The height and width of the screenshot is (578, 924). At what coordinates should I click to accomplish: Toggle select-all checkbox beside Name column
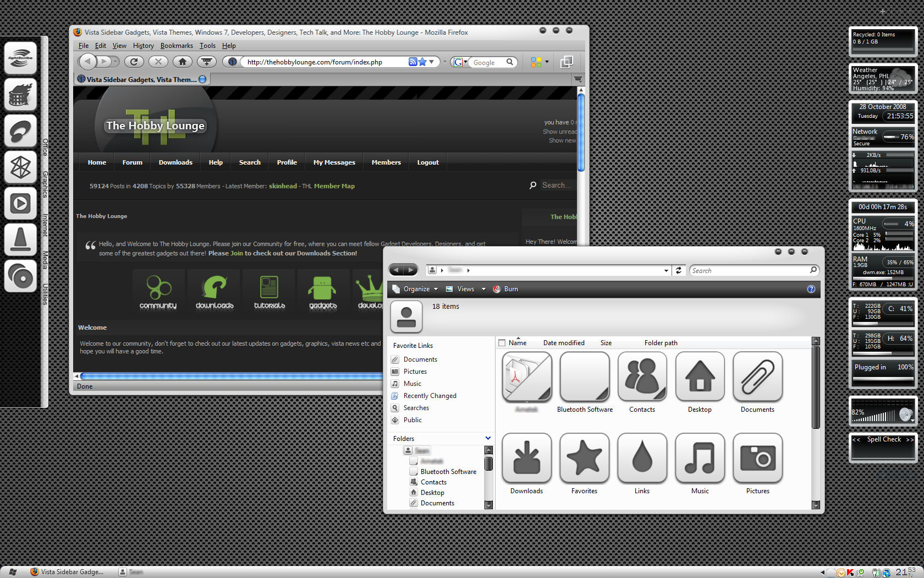click(502, 343)
